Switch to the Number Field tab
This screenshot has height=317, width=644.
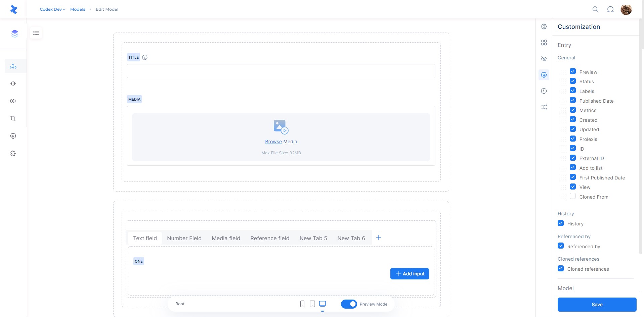tap(184, 238)
